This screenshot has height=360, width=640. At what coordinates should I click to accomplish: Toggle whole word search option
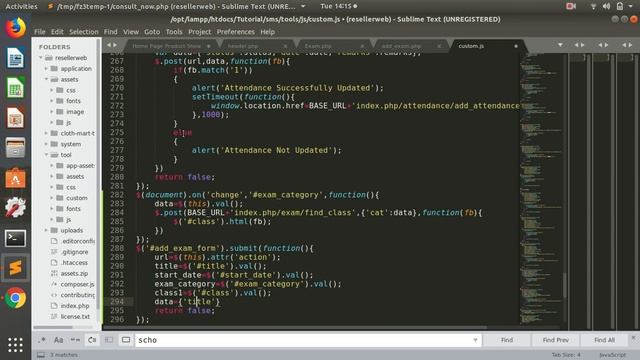[76, 340]
